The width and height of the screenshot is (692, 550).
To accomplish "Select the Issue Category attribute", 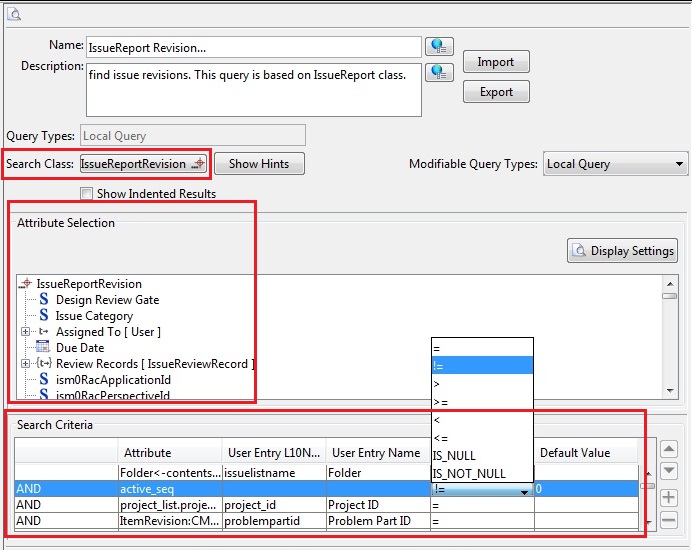I will [94, 316].
